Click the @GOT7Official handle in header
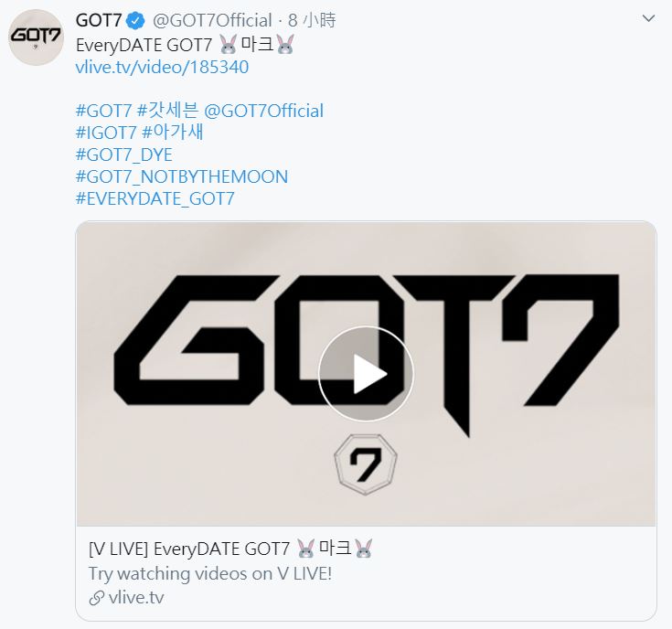Viewport: 672px width, 629px height. [212, 20]
